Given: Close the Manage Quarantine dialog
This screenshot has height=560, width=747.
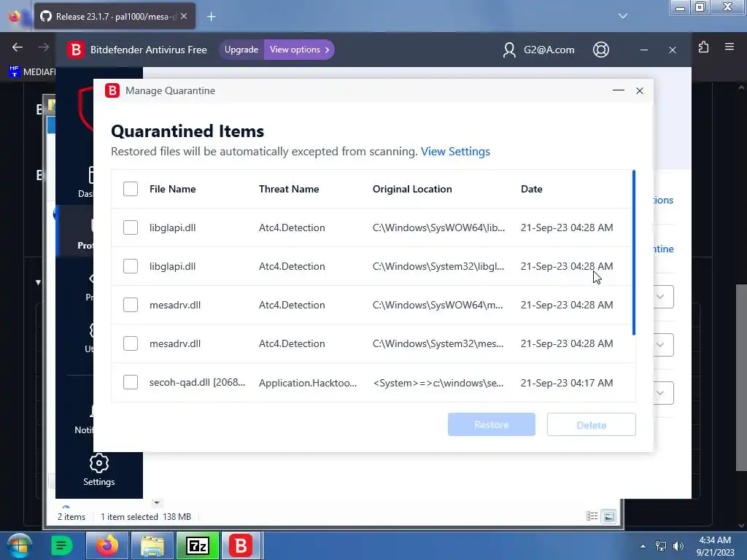Looking at the screenshot, I should click(640, 90).
